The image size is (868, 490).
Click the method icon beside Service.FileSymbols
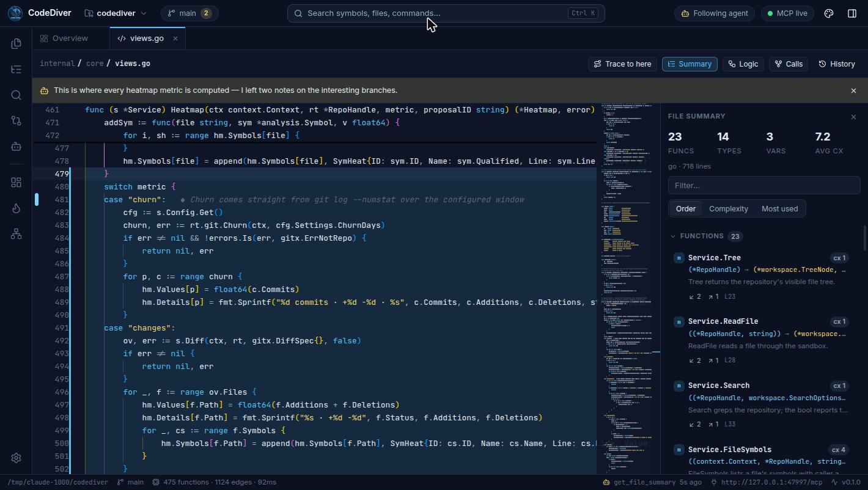point(679,450)
